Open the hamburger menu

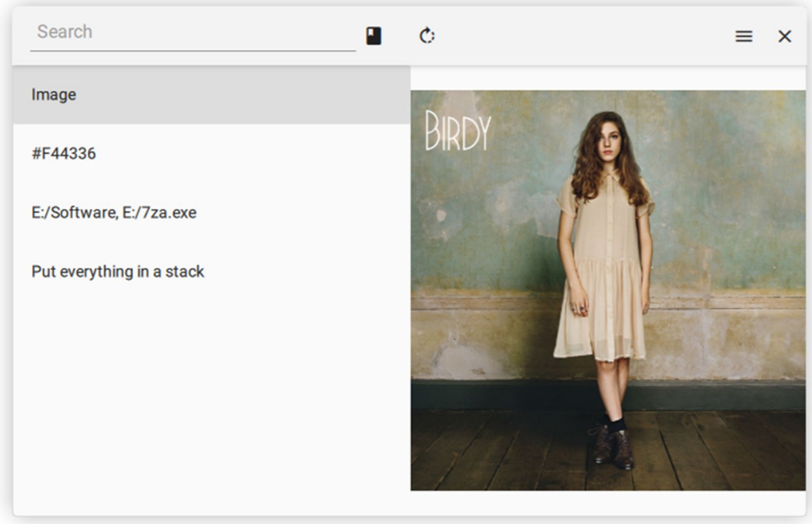[743, 36]
